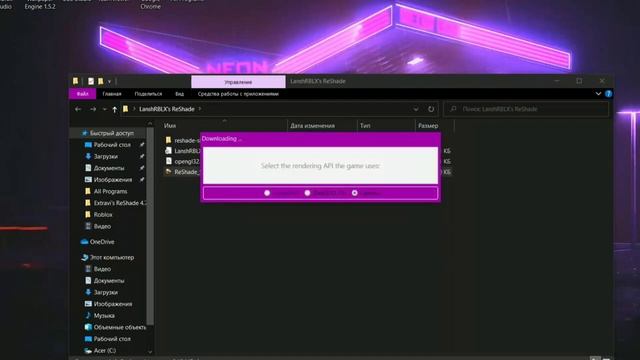Open the All Programs folder in sidebar
Image resolution: width=640 pixels, height=360 pixels.
point(110,191)
